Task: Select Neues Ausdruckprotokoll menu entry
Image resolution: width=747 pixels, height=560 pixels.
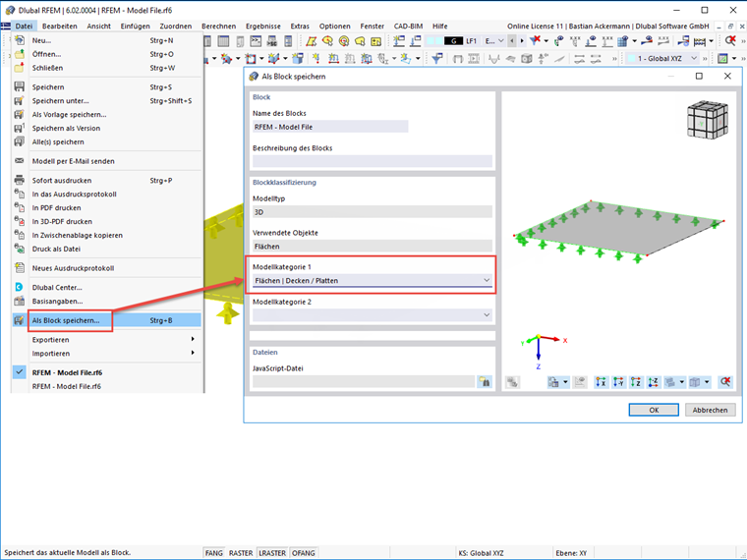Action: (107, 268)
